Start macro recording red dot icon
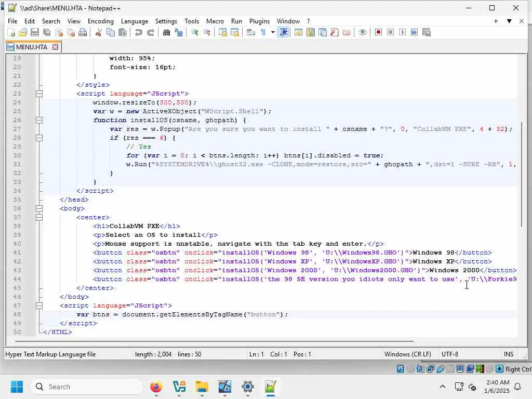 (379, 33)
